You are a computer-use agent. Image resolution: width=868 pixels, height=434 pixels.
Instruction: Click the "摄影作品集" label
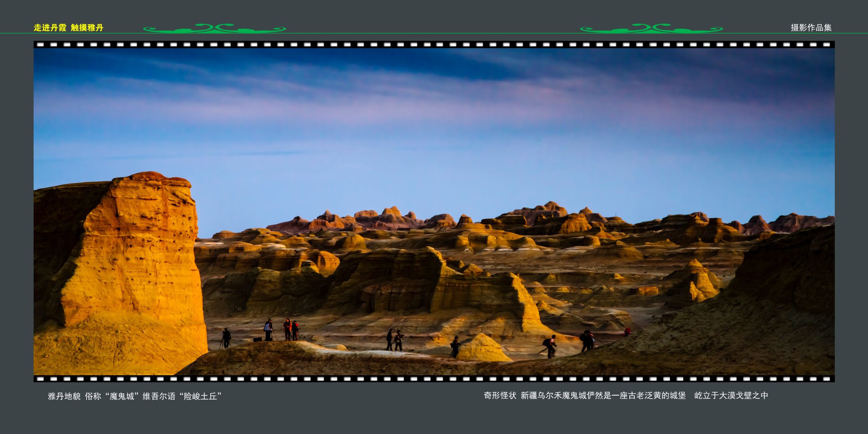tap(811, 27)
